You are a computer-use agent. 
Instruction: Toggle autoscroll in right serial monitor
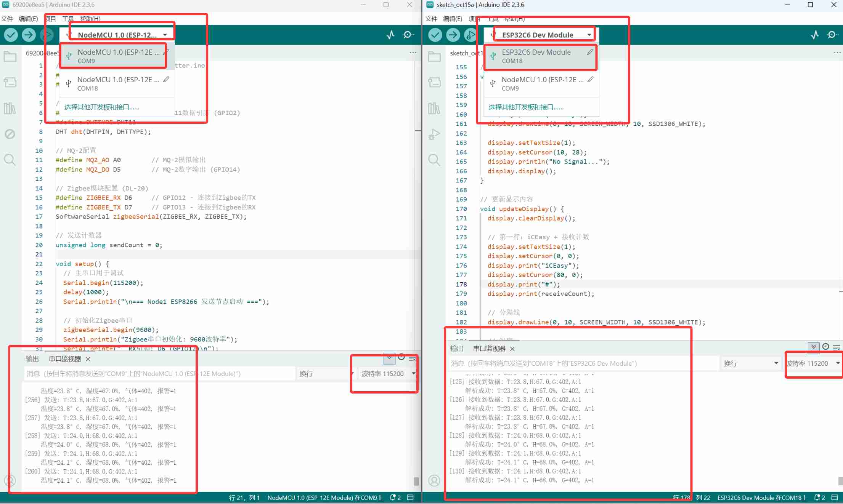point(814,347)
